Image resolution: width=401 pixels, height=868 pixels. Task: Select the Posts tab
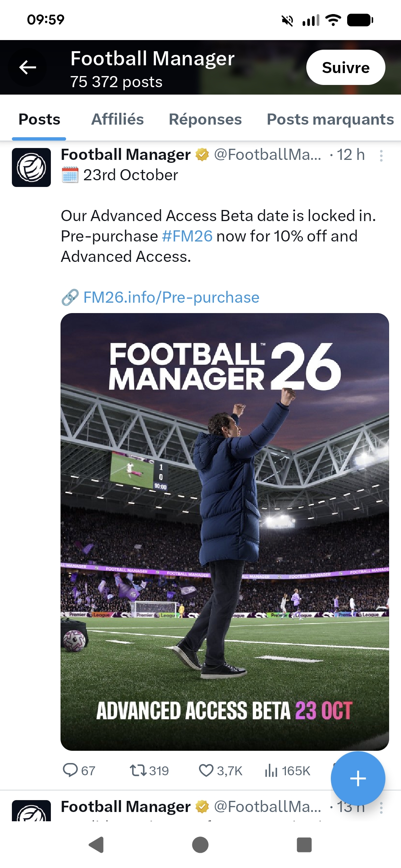click(39, 119)
